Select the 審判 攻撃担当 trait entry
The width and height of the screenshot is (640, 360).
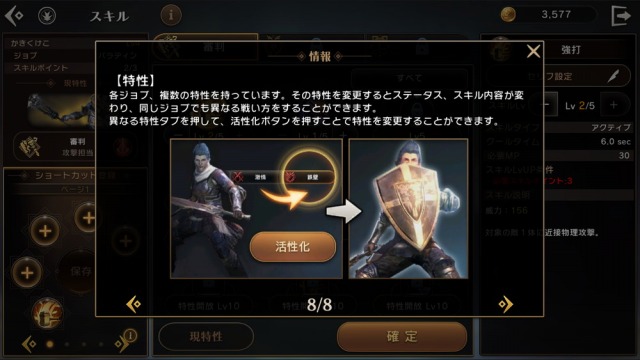pyautogui.click(x=55, y=147)
